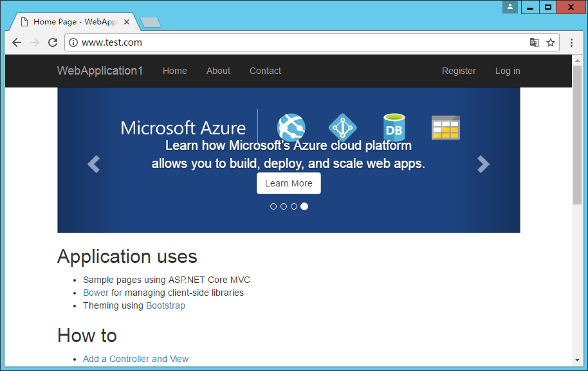Bookmark this page with the star icon
The image size is (588, 371).
pos(551,42)
